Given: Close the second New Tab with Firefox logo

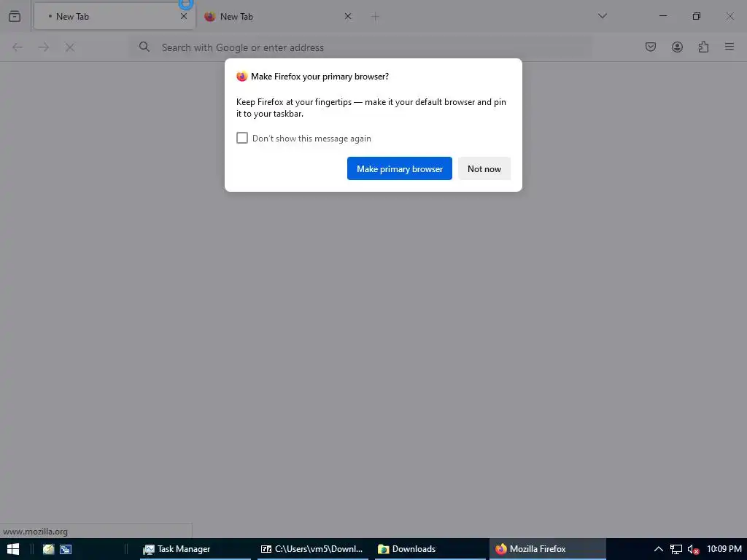Looking at the screenshot, I should pos(348,16).
